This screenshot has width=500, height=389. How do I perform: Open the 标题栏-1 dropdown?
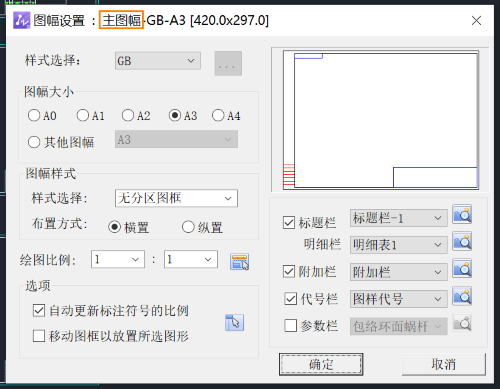[399, 218]
